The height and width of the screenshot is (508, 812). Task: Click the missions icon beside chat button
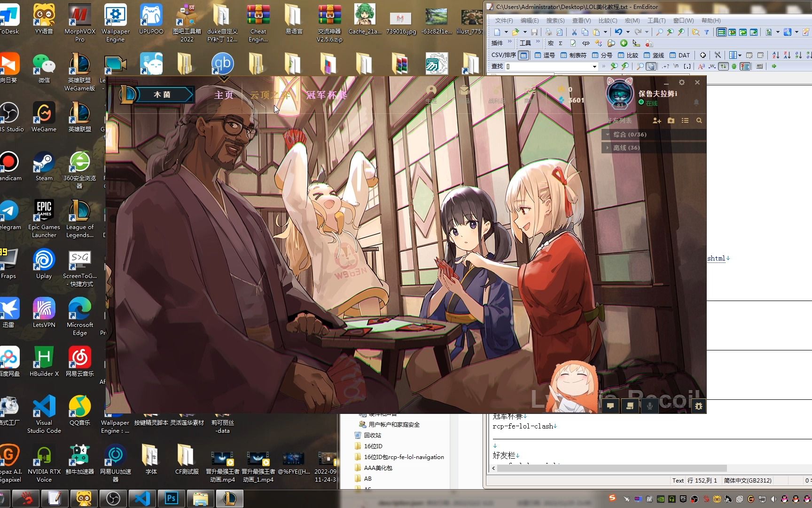pos(630,406)
